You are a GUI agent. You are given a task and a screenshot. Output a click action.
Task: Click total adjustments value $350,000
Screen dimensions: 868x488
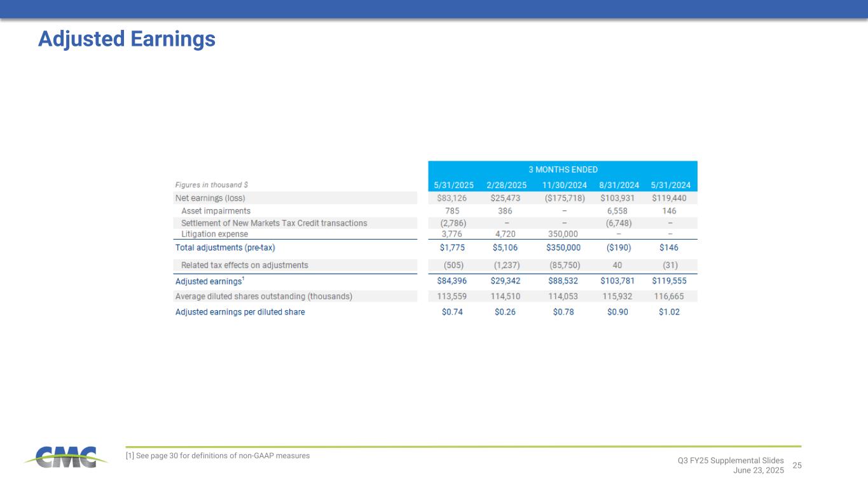(x=563, y=247)
